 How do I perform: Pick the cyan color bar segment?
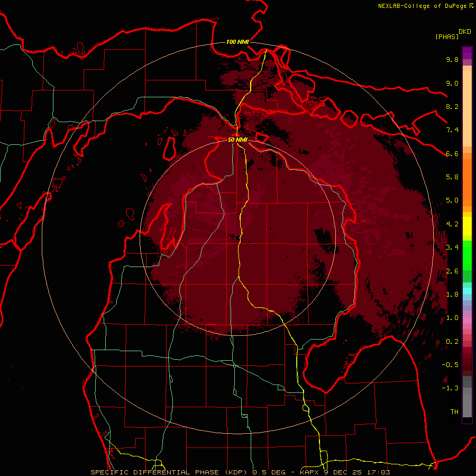point(467,291)
